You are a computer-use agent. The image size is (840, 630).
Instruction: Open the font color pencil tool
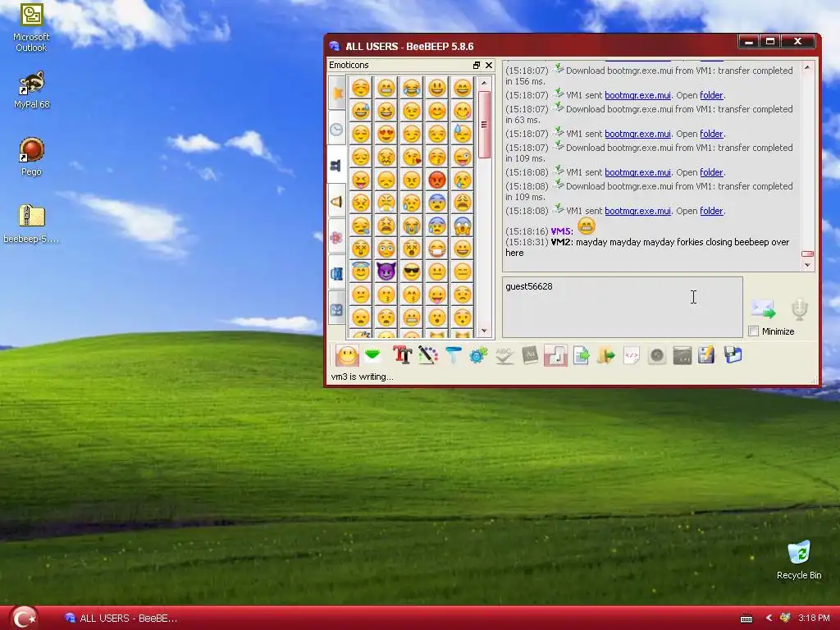click(x=427, y=354)
